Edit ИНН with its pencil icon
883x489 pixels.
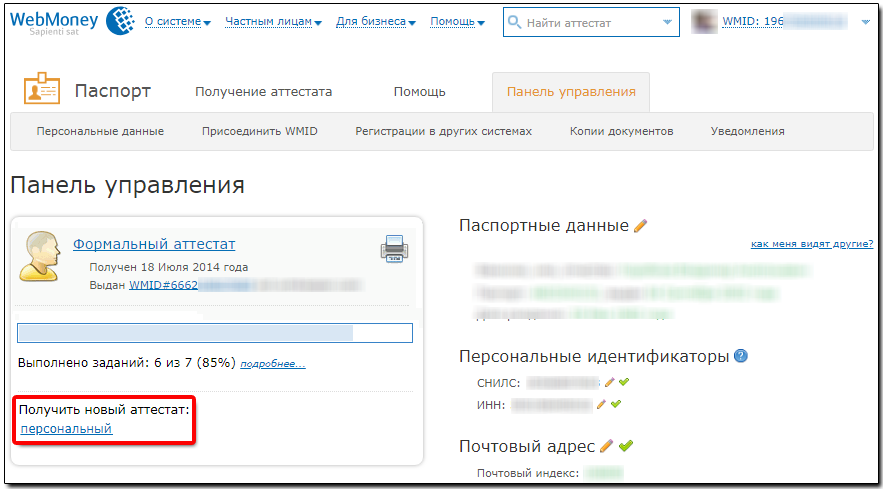(601, 404)
